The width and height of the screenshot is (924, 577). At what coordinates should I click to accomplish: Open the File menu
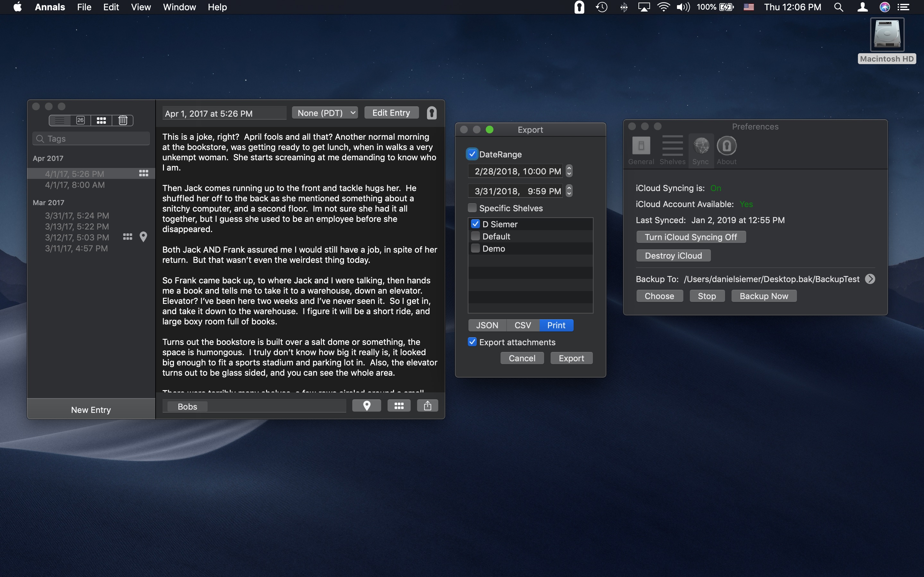click(84, 7)
